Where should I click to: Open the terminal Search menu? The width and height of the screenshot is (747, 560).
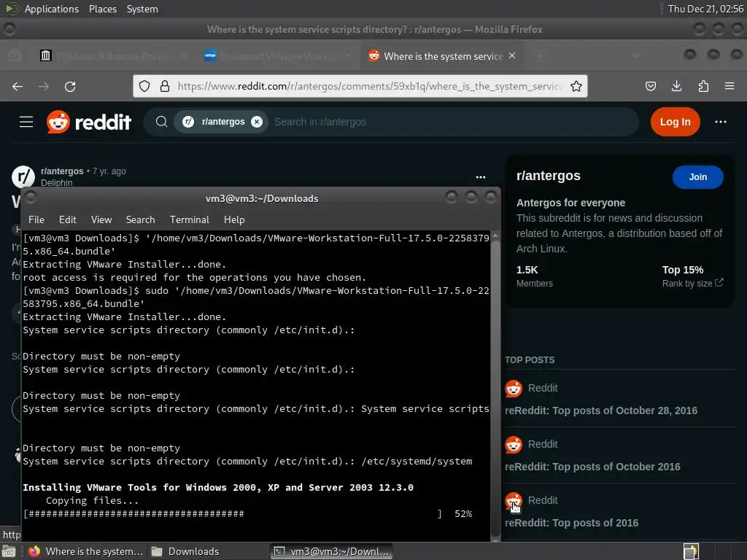click(141, 219)
